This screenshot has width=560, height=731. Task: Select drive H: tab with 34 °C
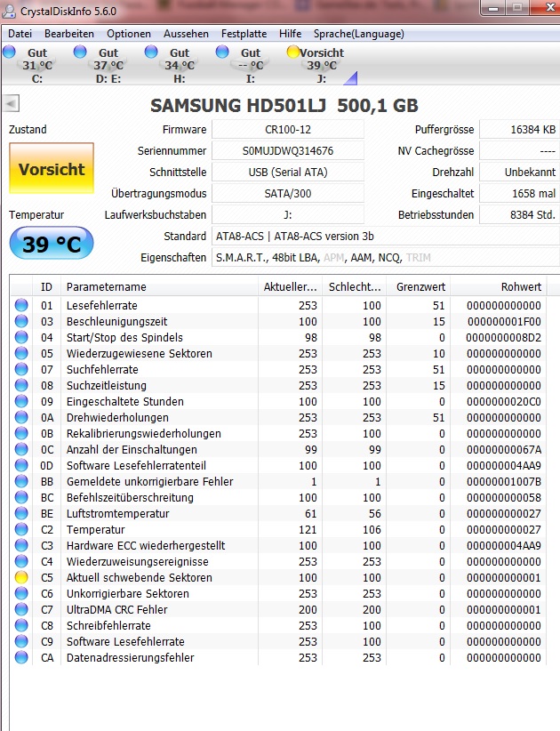point(180,65)
